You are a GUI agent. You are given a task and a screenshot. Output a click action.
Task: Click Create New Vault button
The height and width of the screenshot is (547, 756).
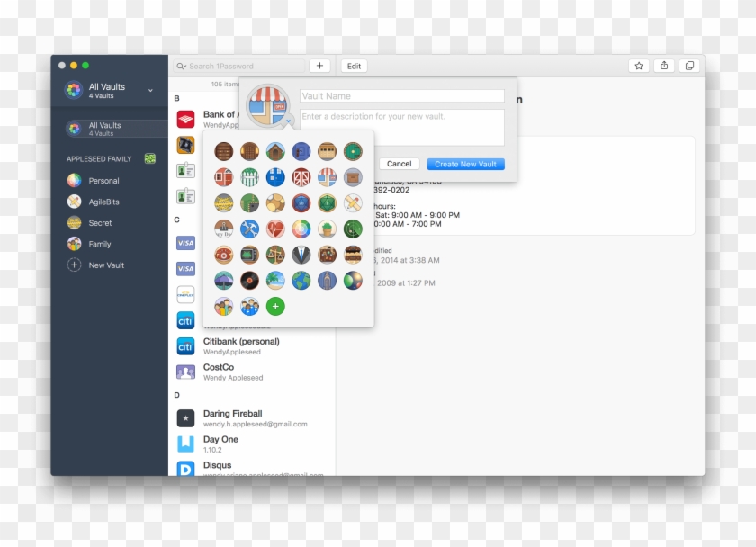466,164
